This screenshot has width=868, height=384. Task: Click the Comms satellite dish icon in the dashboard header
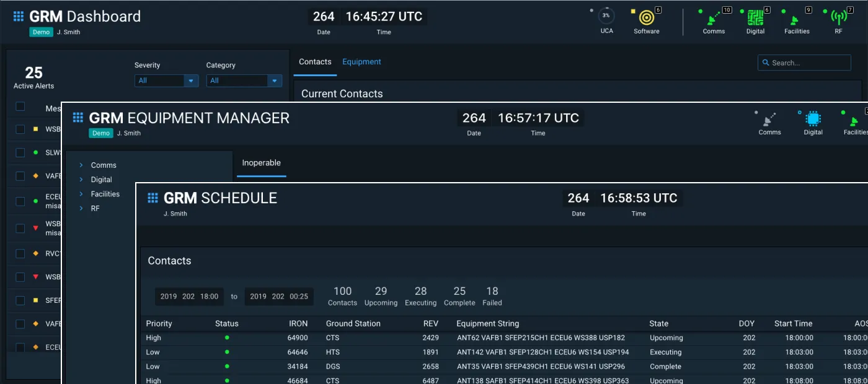tap(714, 19)
